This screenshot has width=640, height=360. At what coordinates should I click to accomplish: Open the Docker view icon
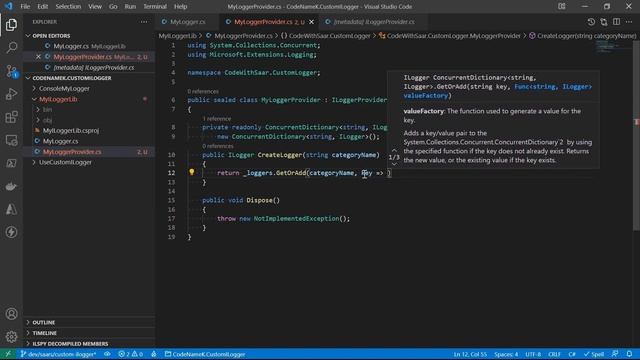[x=11, y=187]
